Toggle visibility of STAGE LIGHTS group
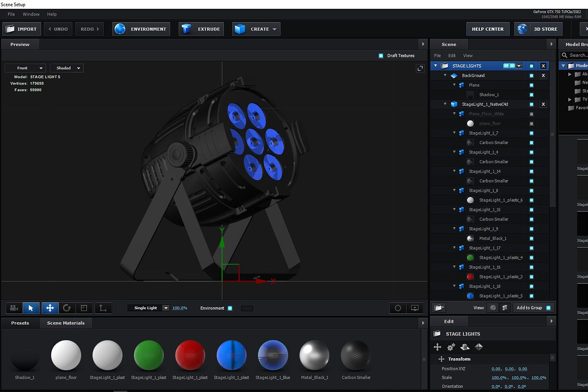The width and height of the screenshot is (588, 392). pyautogui.click(x=532, y=66)
